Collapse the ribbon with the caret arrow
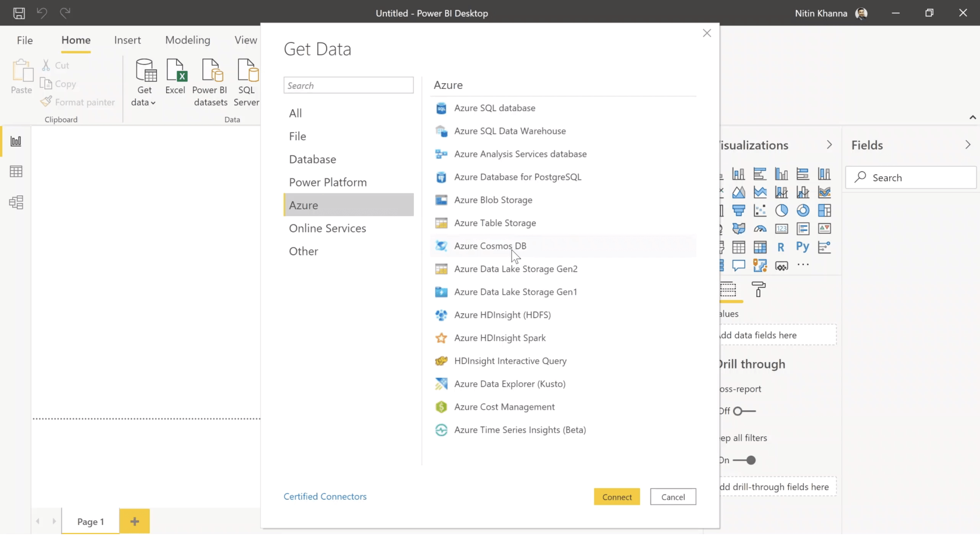This screenshot has width=980, height=551. click(x=972, y=117)
